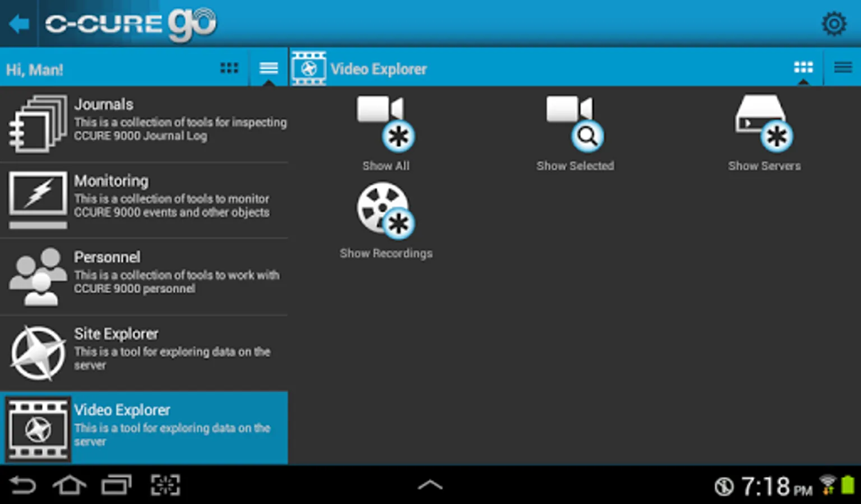
Task: Tap the Video Explorer film strip icon in list
Action: pyautogui.click(x=38, y=430)
